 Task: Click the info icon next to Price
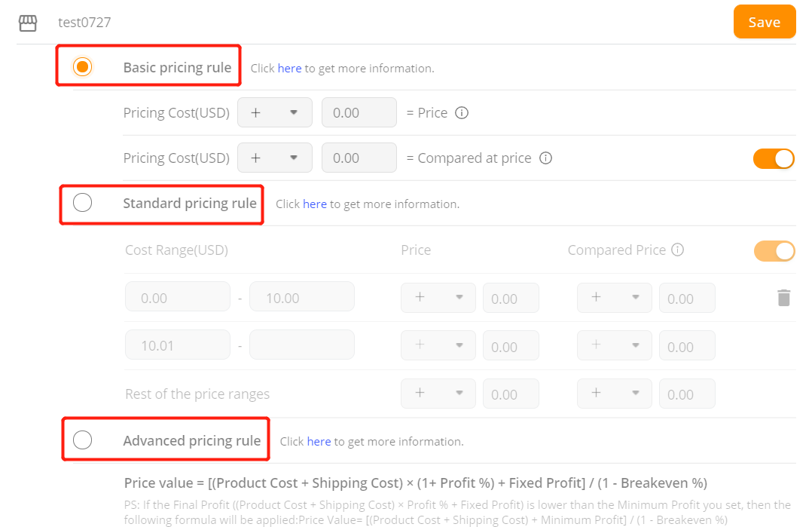(x=462, y=113)
